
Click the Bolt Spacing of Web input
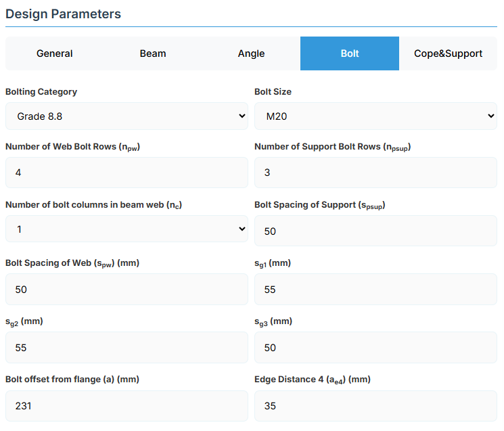127,290
